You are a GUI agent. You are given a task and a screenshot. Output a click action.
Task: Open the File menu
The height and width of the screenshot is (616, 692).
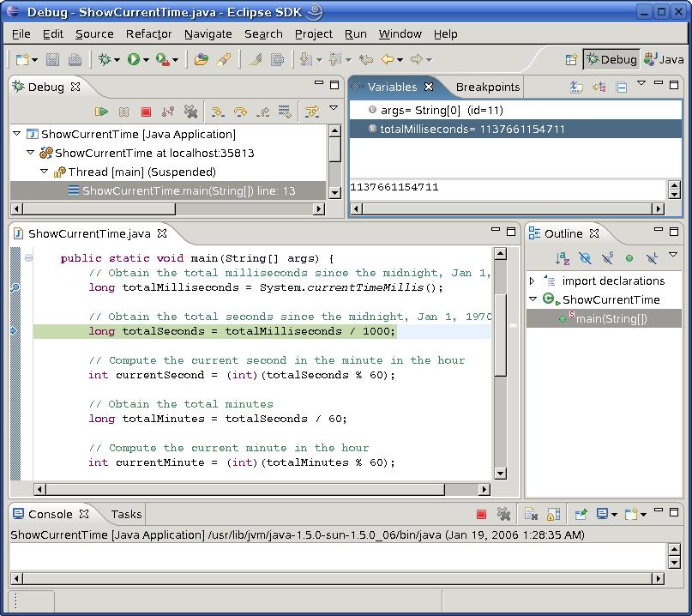tap(21, 34)
